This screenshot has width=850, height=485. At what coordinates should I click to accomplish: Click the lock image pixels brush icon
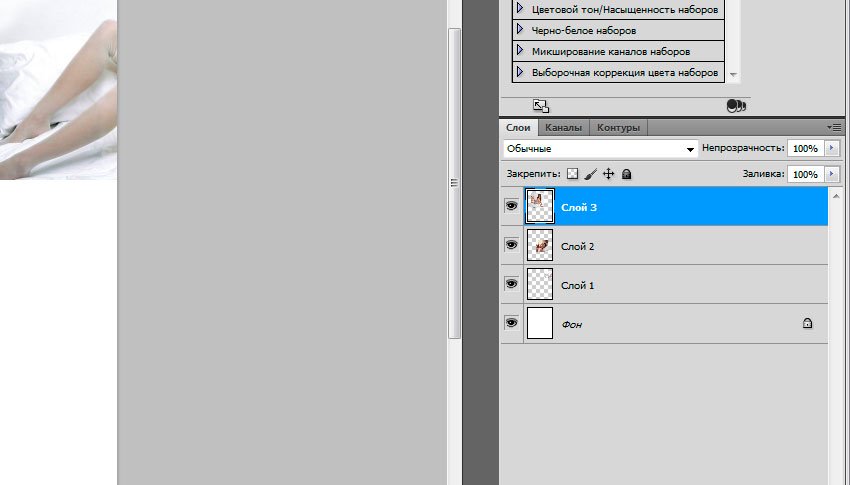590,174
